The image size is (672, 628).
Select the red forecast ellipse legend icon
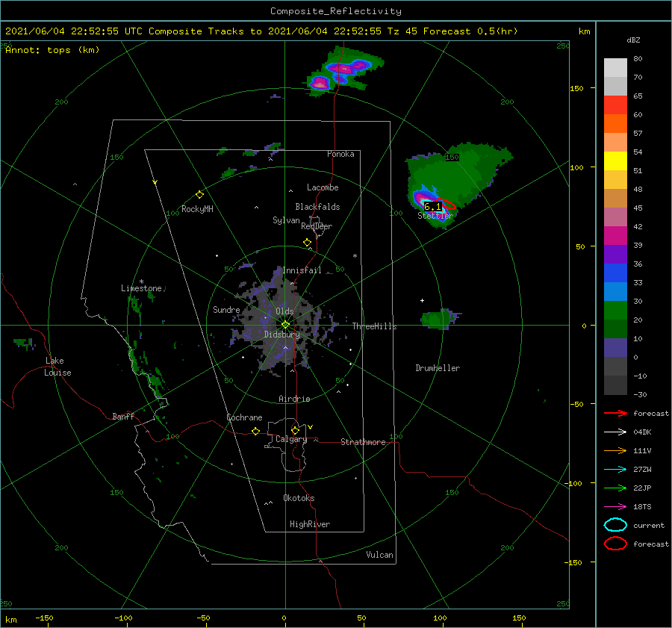click(615, 544)
